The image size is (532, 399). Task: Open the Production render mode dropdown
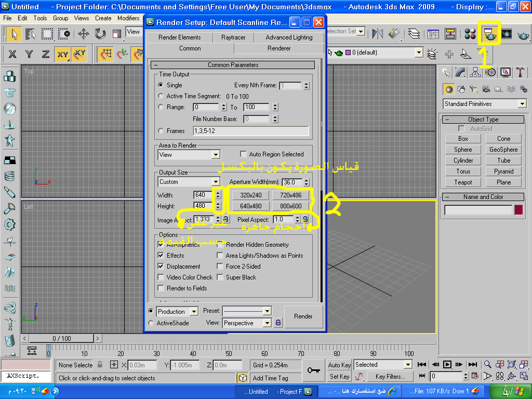[x=177, y=312]
